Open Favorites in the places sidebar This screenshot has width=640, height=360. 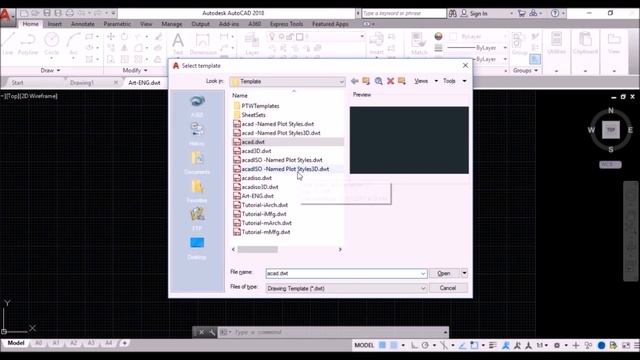[x=197, y=191]
